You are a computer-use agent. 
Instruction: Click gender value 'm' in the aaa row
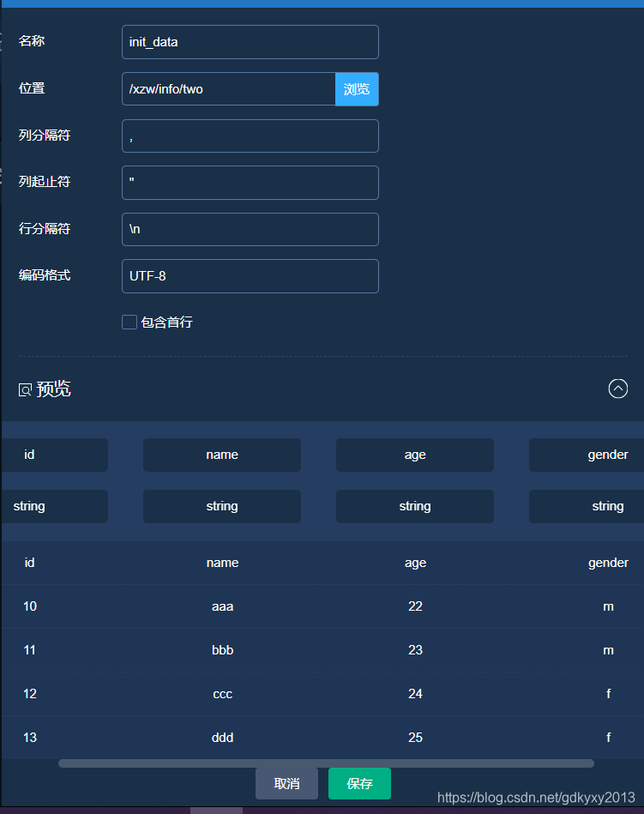pos(608,607)
